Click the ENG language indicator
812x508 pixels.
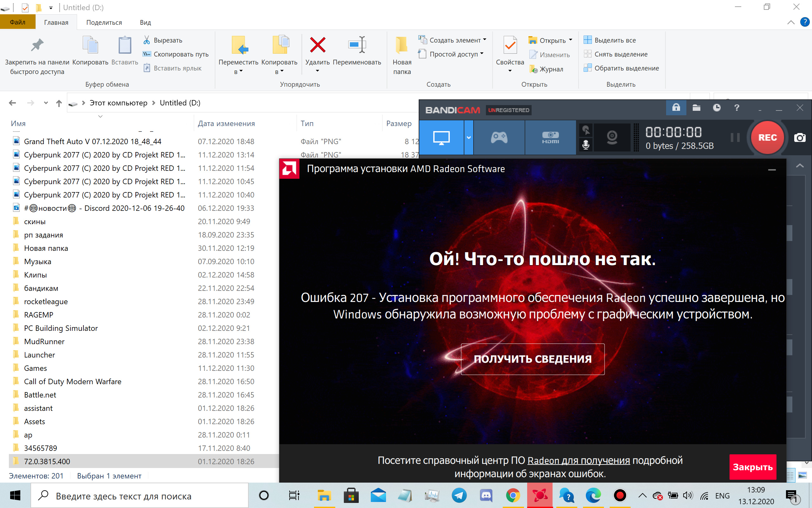pyautogui.click(x=722, y=496)
